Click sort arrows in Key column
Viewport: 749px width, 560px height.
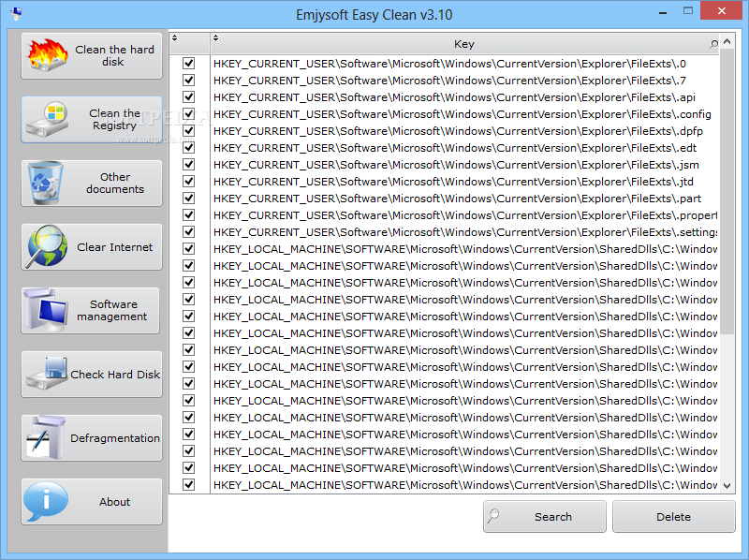(216, 37)
